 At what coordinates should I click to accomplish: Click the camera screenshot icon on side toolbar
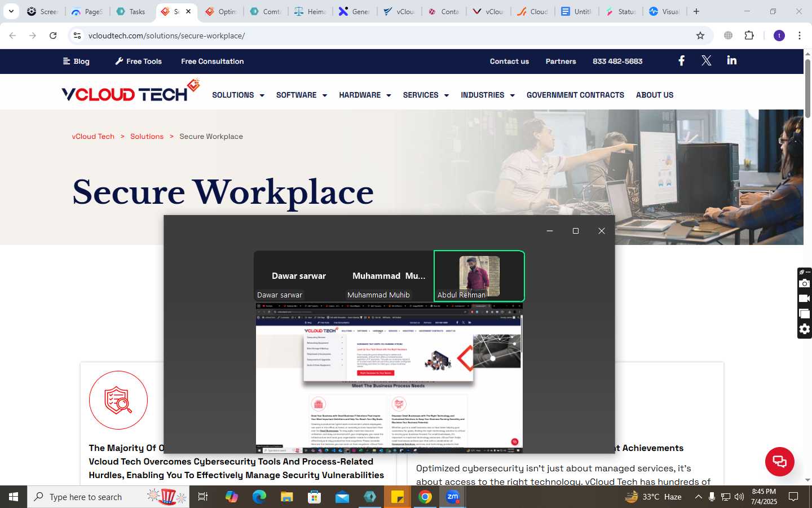click(x=805, y=283)
